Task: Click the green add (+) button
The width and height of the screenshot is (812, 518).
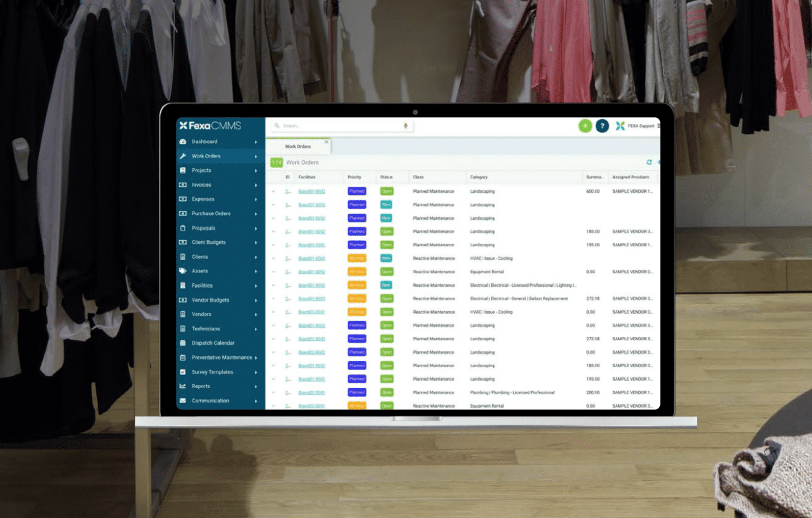Action: (x=585, y=126)
